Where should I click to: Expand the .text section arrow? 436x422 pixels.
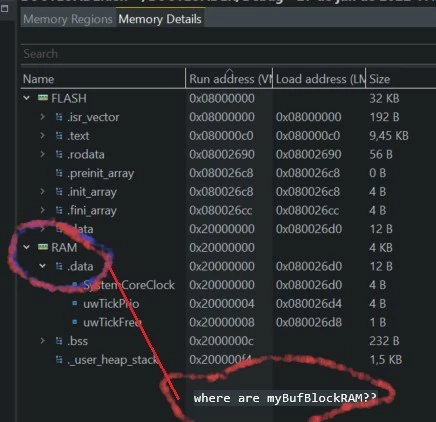pyautogui.click(x=43, y=135)
